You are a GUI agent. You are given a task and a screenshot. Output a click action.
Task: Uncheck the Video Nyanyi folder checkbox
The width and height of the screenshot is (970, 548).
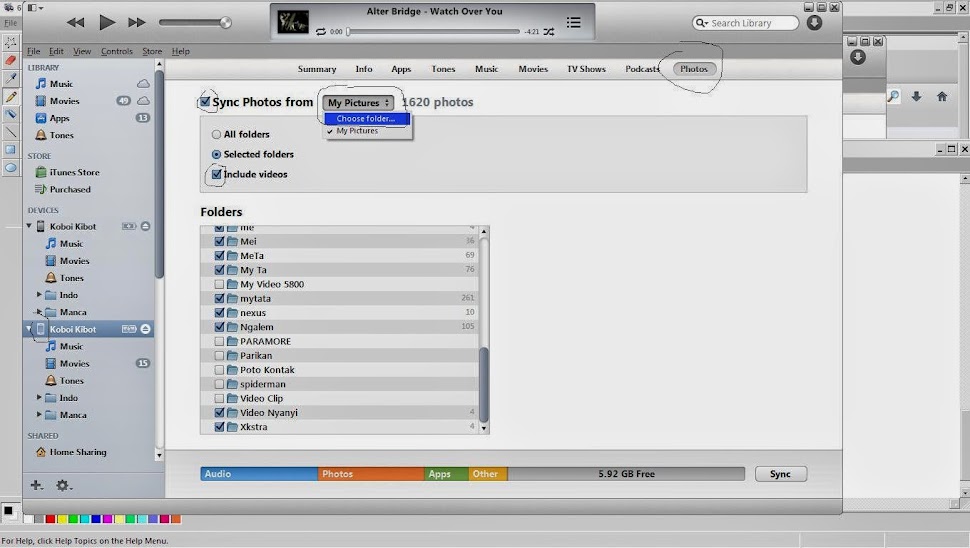(219, 413)
